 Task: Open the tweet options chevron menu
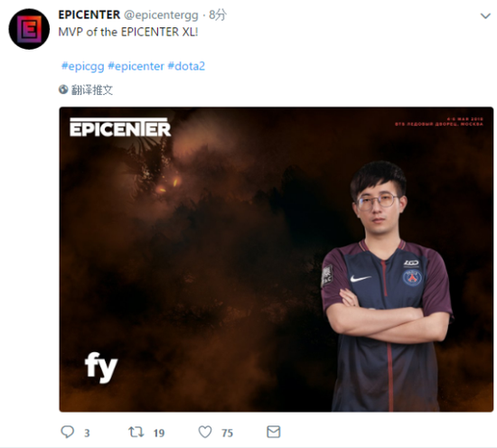pos(485,15)
